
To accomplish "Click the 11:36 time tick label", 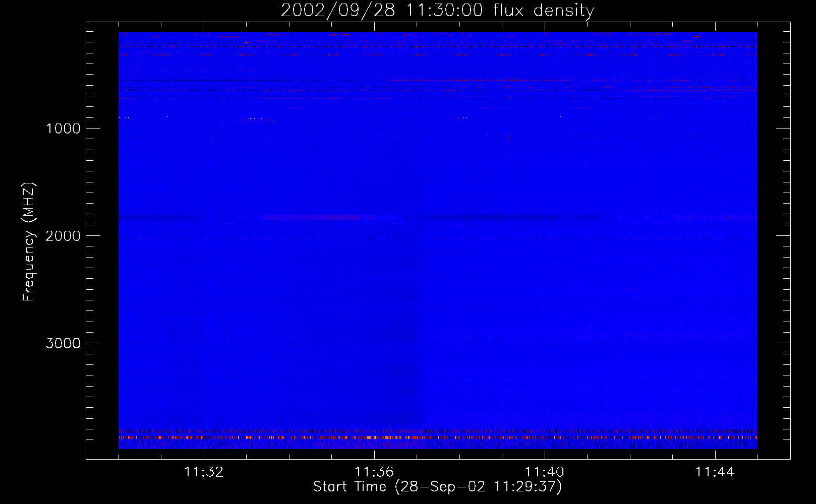I will click(x=374, y=472).
